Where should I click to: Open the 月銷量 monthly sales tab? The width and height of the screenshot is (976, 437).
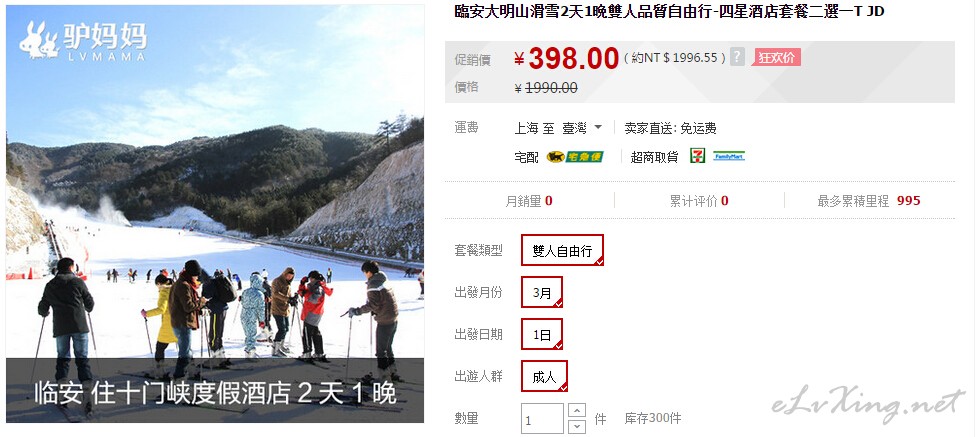(529, 201)
